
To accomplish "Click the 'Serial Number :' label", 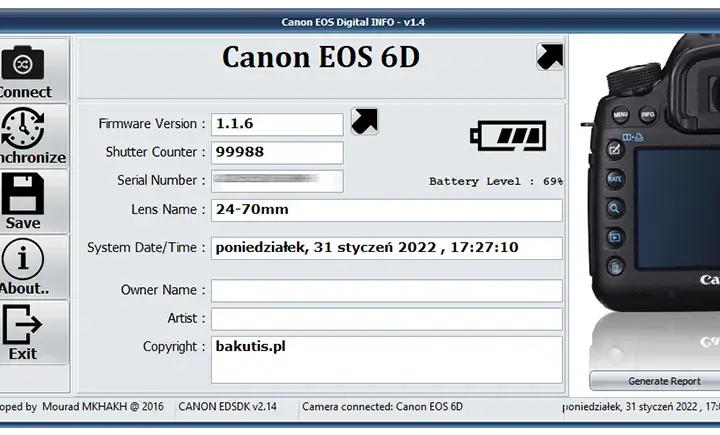I will (x=161, y=181).
